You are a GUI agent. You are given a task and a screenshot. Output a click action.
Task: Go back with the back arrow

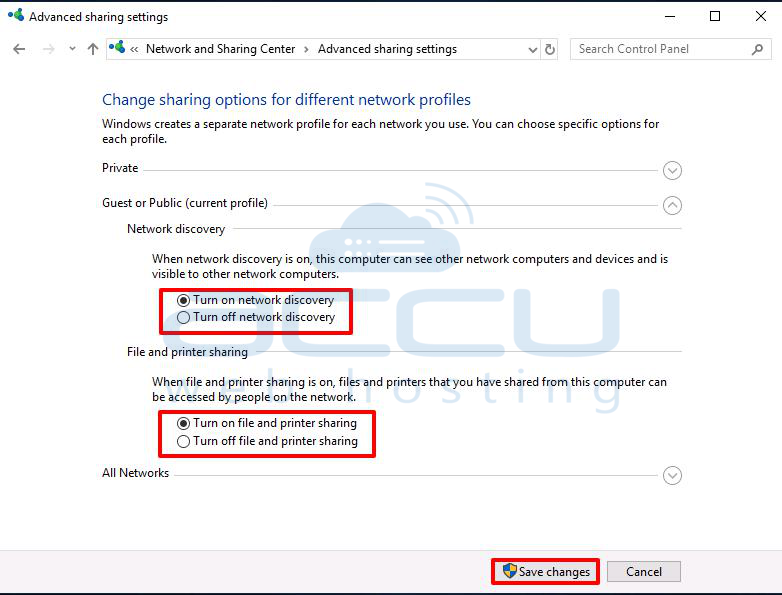click(19, 49)
